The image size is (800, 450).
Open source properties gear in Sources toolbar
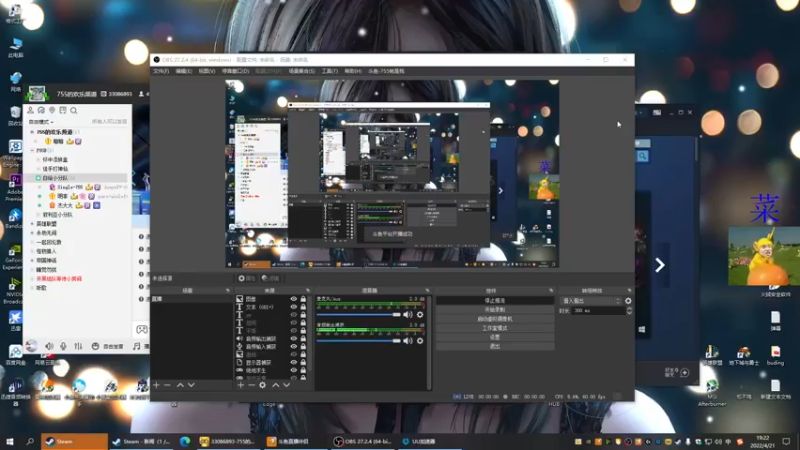(x=262, y=385)
